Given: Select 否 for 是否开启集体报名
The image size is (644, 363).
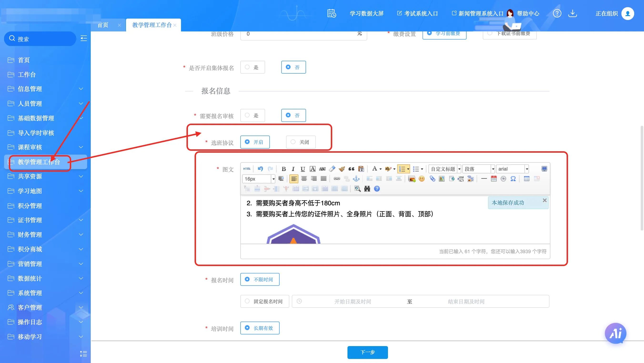Looking at the screenshot, I should pos(293,67).
